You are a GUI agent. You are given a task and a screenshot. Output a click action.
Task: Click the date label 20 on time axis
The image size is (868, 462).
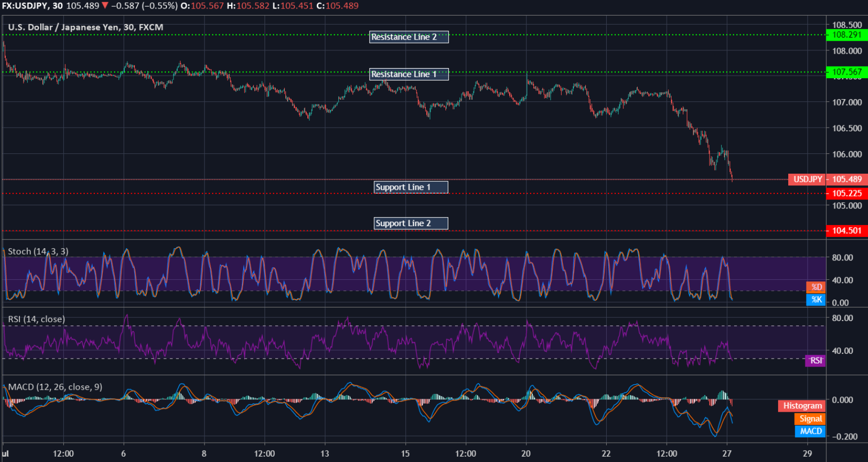[526, 453]
